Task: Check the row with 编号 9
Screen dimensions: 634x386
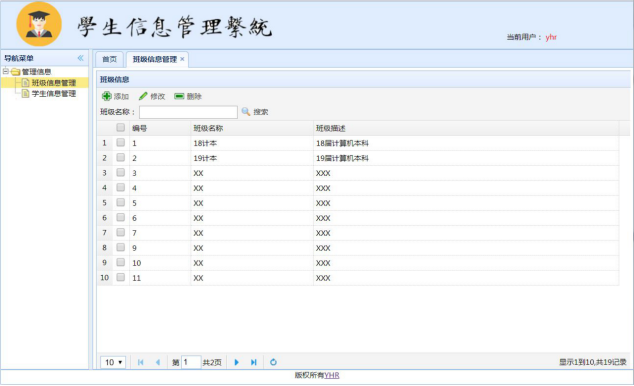Action: tap(120, 247)
